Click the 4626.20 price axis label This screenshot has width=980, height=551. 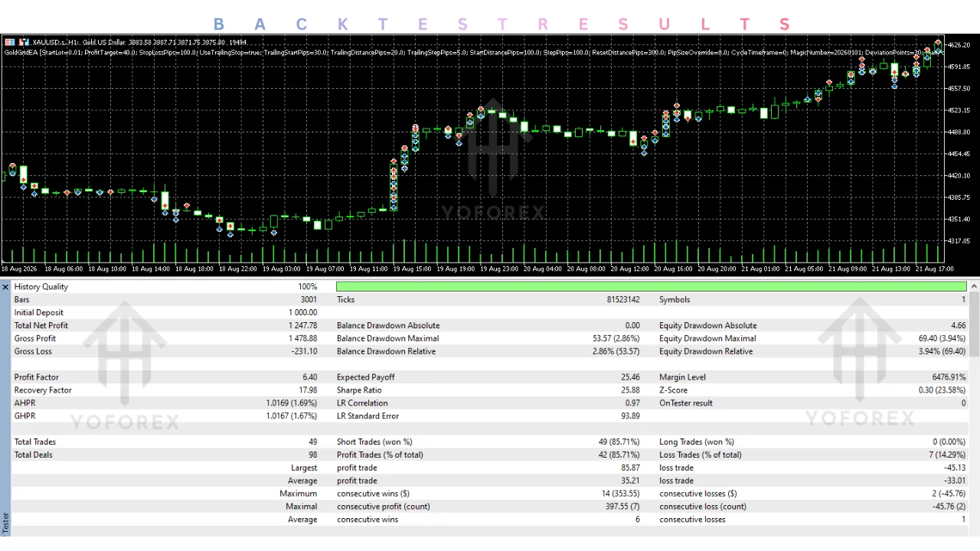tap(960, 45)
